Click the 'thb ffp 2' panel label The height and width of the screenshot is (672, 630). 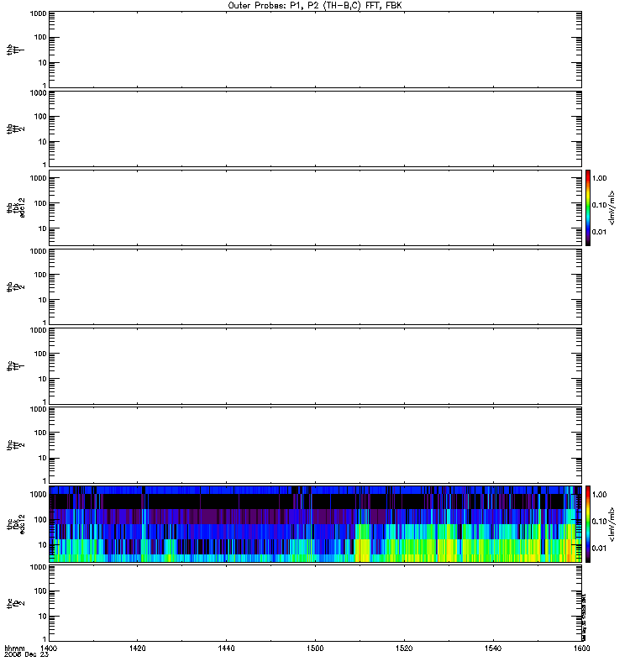click(15, 286)
